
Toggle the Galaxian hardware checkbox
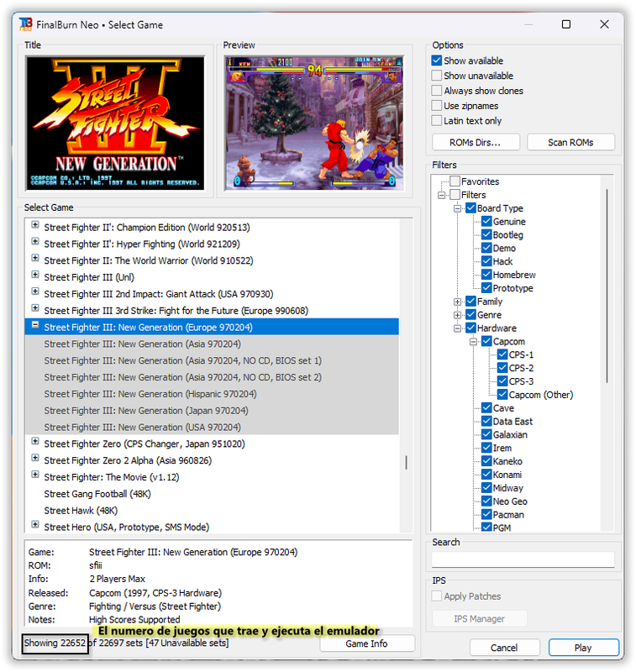(x=486, y=434)
